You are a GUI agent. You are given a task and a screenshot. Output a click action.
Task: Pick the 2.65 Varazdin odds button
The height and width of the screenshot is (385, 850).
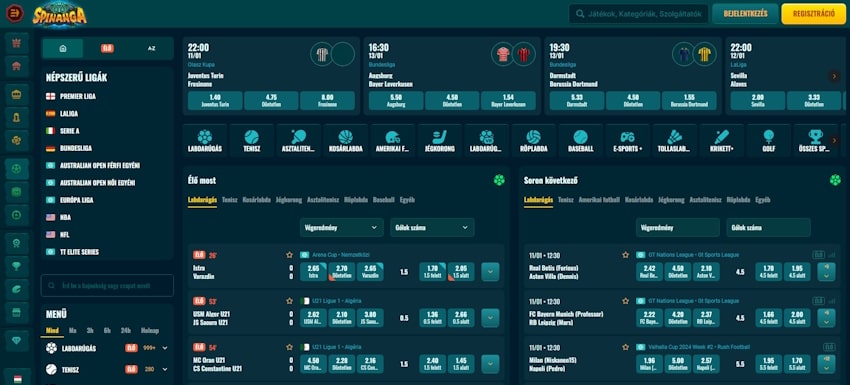tap(370, 272)
